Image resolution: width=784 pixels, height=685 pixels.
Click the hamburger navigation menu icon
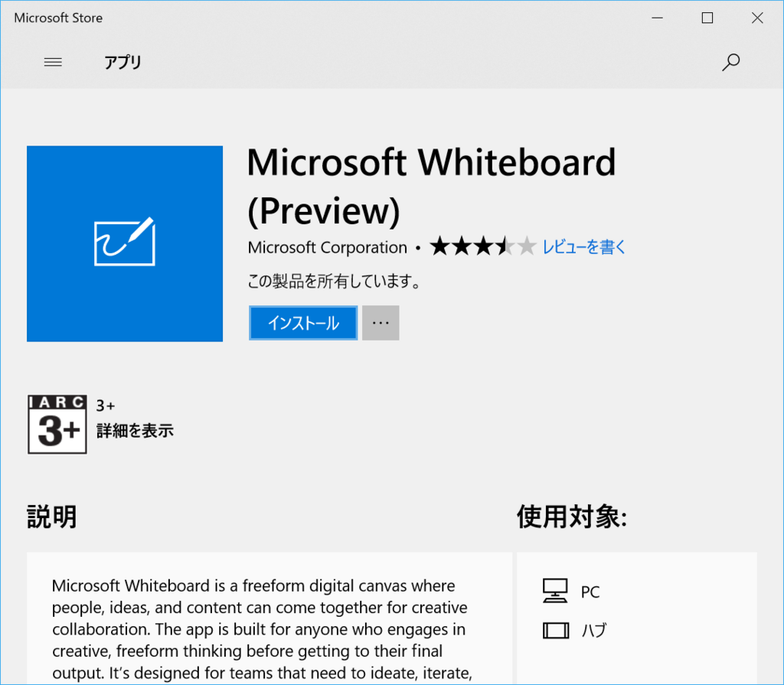click(53, 62)
